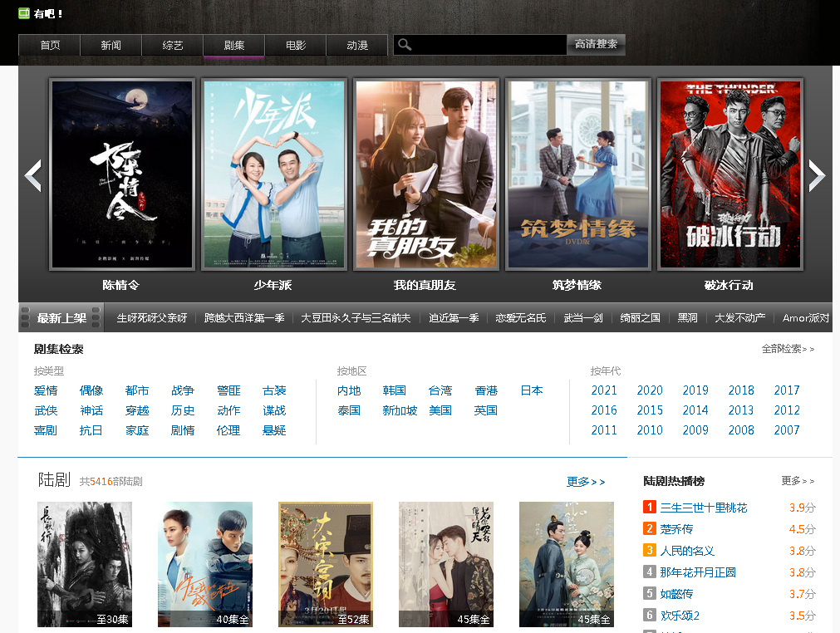840x633 pixels.
Task: Open the 动漫 tab
Action: click(x=356, y=46)
